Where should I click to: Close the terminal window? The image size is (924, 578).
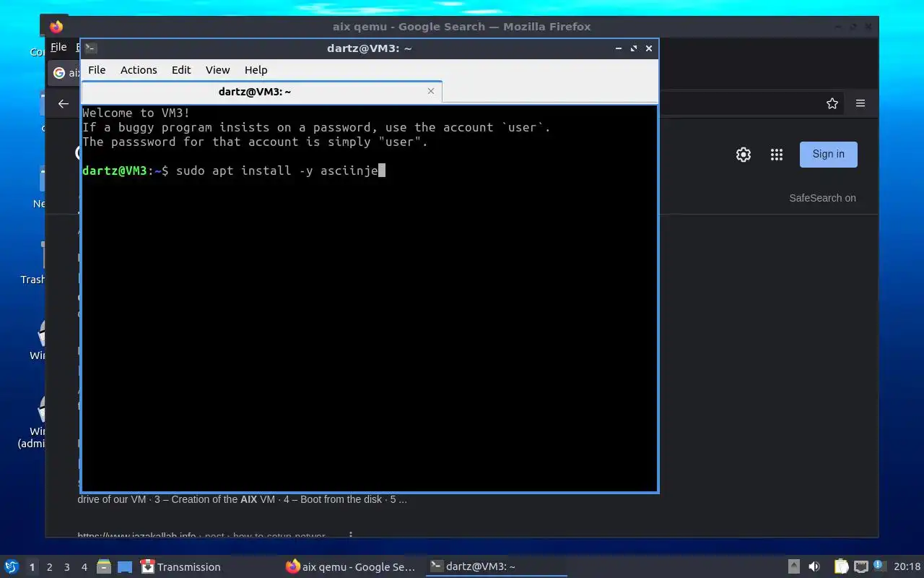pos(649,48)
